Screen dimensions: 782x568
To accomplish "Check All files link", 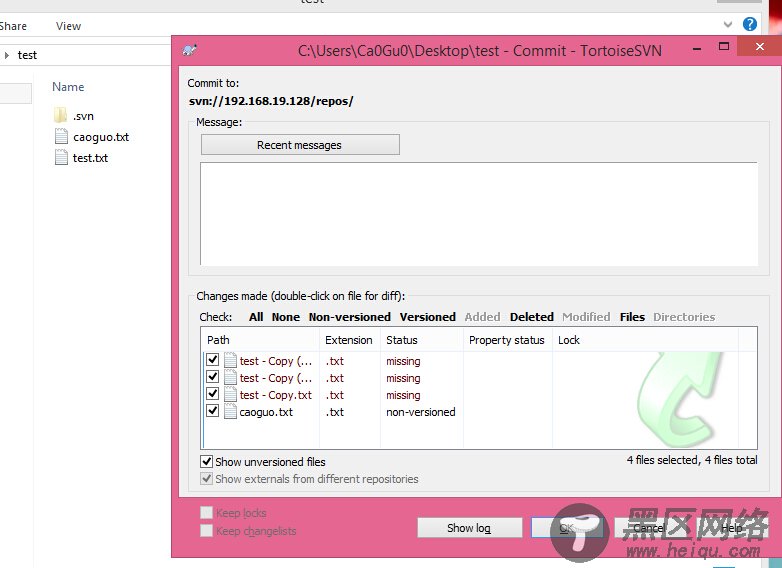I will coord(256,317).
